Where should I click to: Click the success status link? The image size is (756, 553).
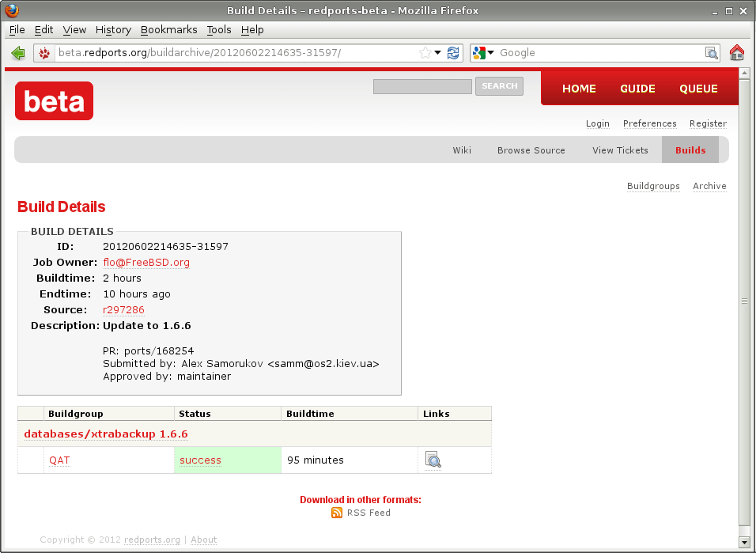tap(200, 460)
